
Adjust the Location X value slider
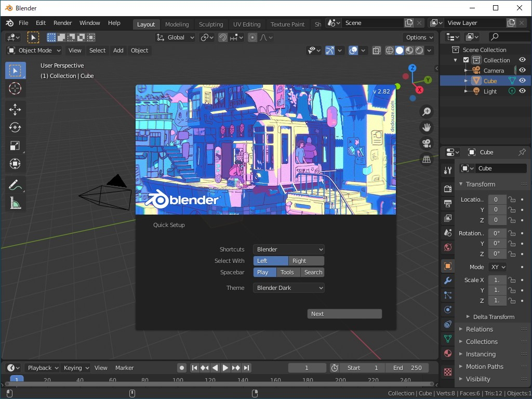point(497,199)
